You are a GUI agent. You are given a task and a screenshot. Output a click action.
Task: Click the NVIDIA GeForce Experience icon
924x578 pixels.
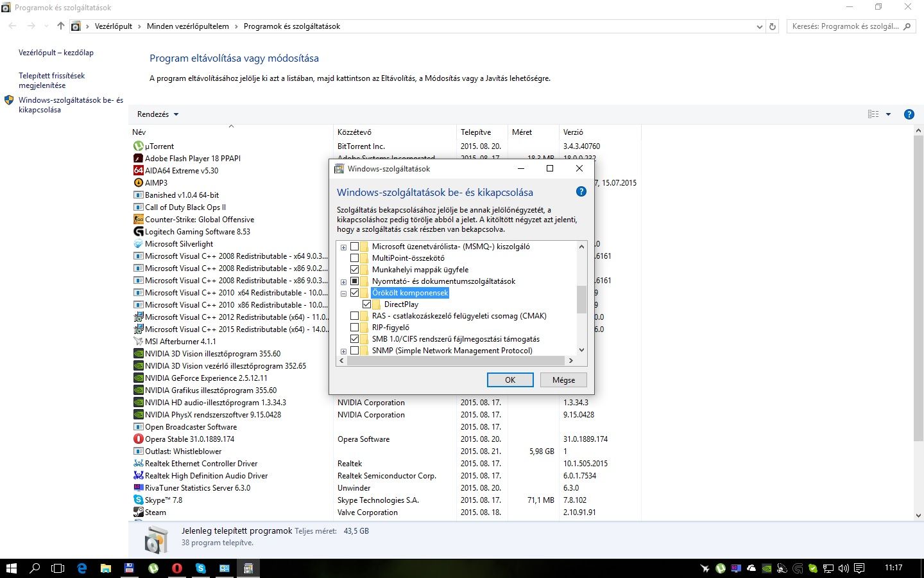coord(138,378)
